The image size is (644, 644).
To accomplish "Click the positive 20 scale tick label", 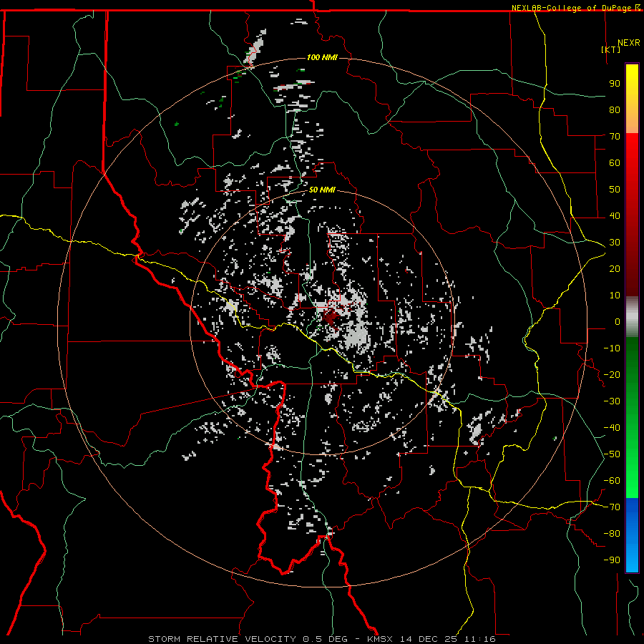I will [x=615, y=268].
